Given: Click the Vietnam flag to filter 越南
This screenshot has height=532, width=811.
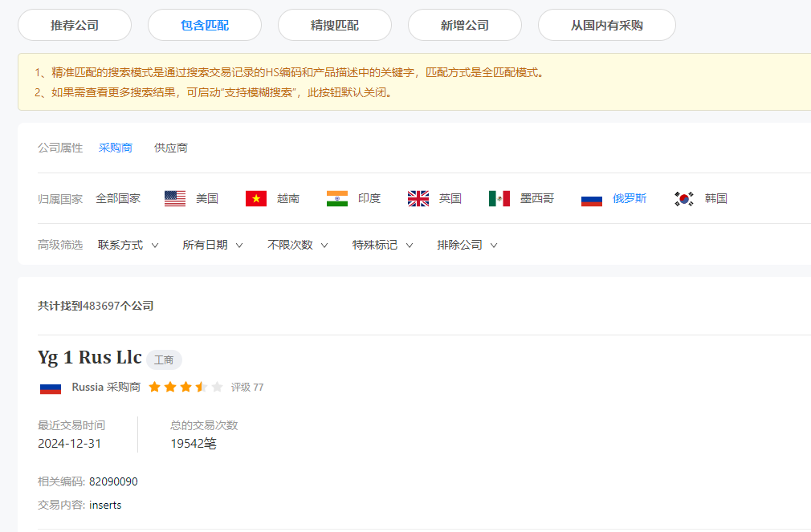Looking at the screenshot, I should click(255, 197).
